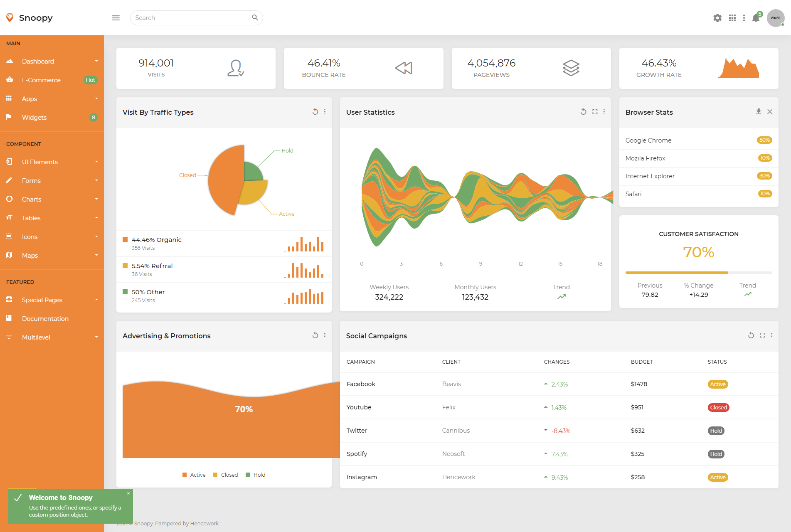This screenshot has height=532, width=791.
Task: Toggle the sidebar hamburger menu
Action: pyautogui.click(x=116, y=18)
